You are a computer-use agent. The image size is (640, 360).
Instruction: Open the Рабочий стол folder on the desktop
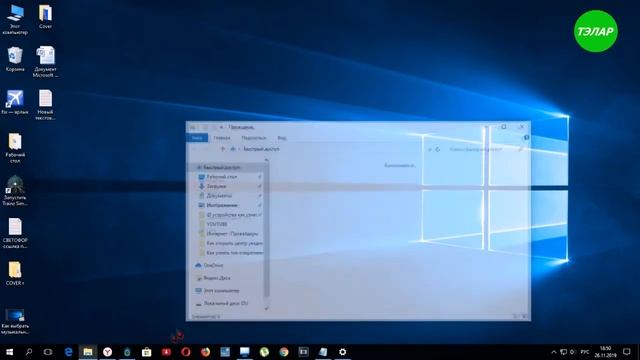[x=15, y=148]
